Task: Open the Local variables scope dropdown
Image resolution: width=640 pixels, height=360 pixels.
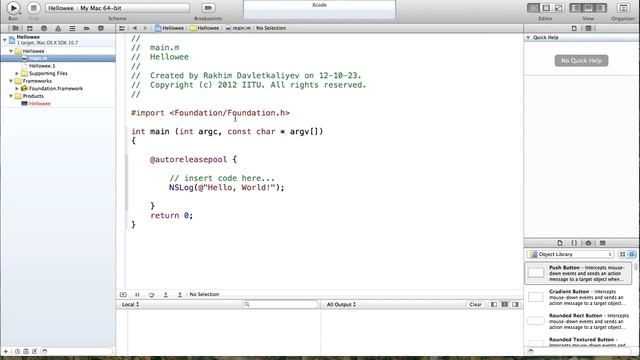Action: [x=131, y=304]
